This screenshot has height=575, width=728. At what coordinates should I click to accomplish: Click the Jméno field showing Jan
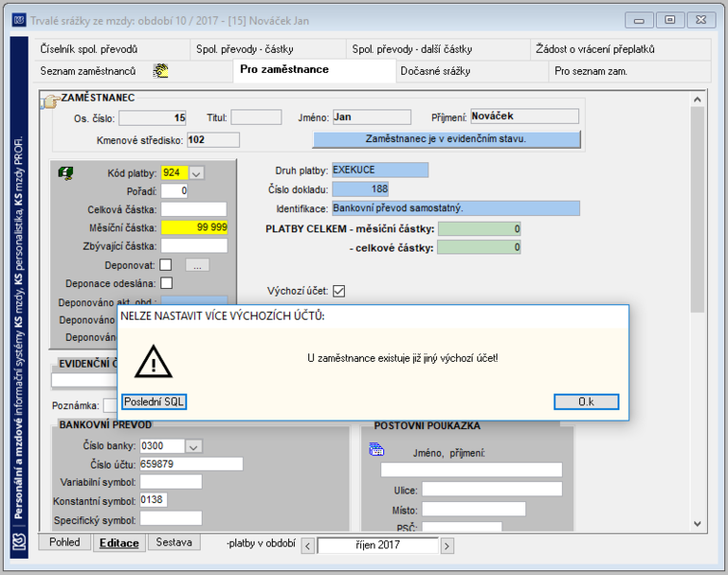[x=372, y=117]
